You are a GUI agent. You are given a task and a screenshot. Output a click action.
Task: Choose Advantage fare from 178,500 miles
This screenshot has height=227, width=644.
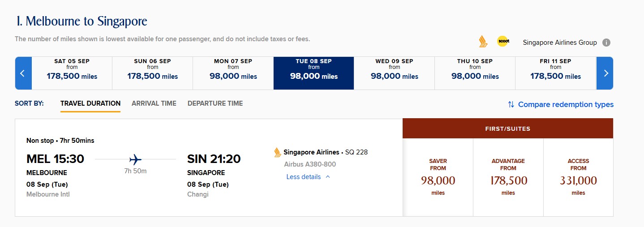tap(508, 177)
